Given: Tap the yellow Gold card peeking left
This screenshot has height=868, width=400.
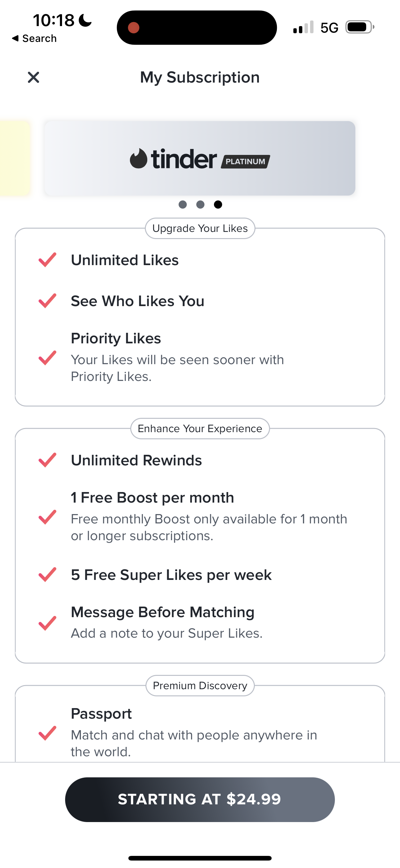Looking at the screenshot, I should click(x=14, y=158).
